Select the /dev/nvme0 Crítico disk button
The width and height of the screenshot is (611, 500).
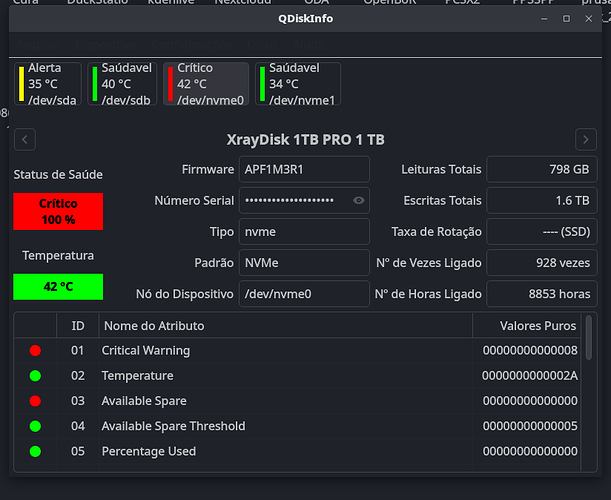(206, 84)
